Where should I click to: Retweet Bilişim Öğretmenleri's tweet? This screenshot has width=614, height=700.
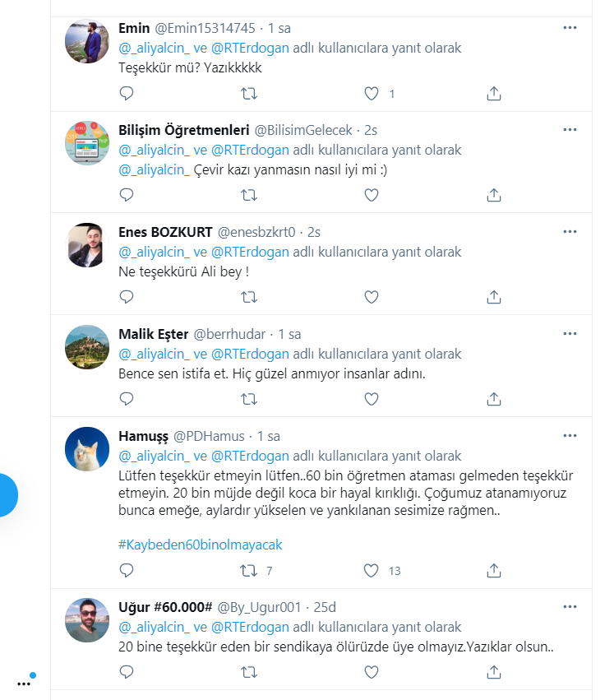tap(248, 195)
